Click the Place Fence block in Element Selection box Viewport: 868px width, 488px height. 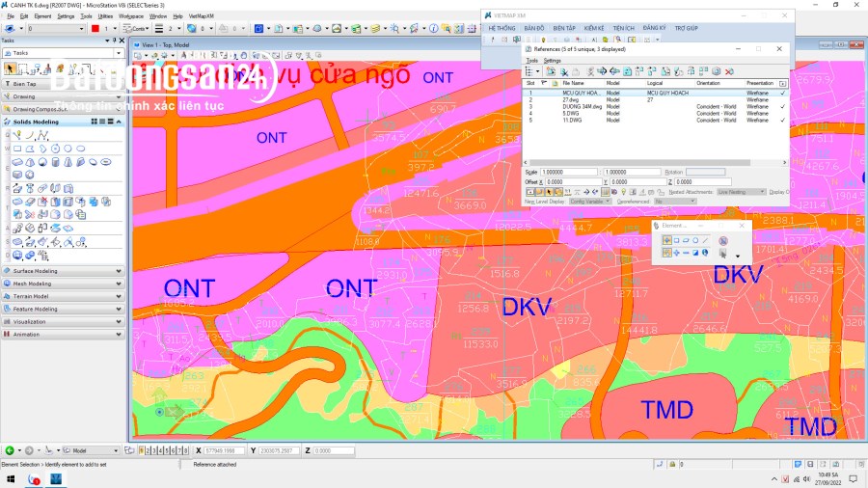click(x=676, y=241)
